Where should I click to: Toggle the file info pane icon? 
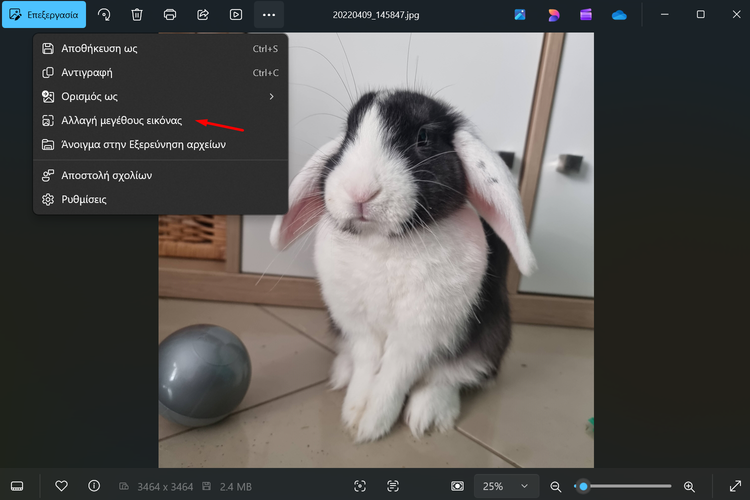pos(94,486)
